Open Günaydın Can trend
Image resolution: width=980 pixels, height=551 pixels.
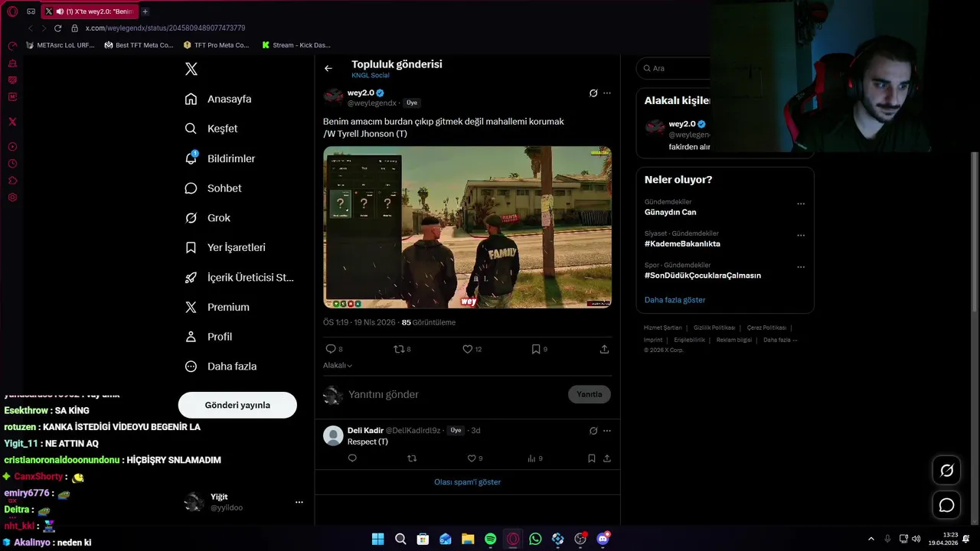tap(670, 212)
